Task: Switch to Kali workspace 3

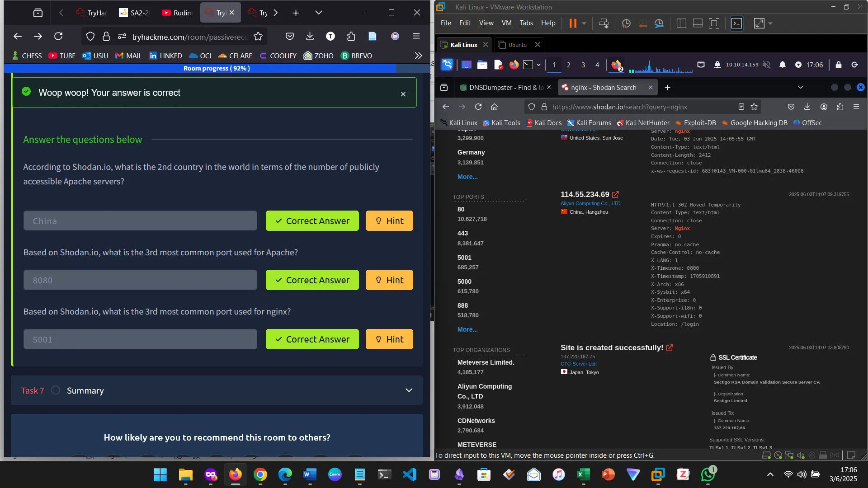Action: click(x=583, y=65)
